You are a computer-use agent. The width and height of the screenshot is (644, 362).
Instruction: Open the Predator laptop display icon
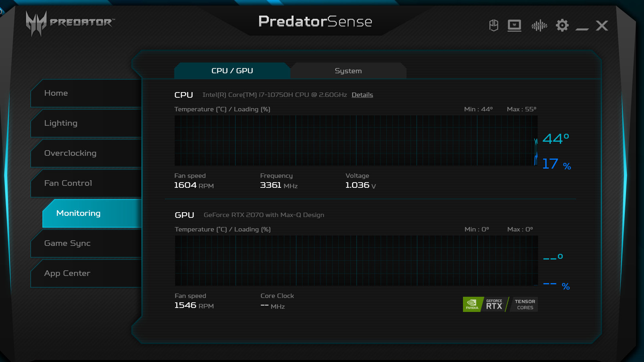[x=515, y=26]
